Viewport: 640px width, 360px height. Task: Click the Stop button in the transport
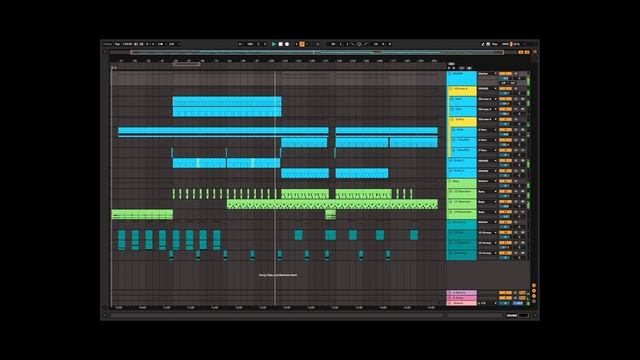(x=280, y=44)
